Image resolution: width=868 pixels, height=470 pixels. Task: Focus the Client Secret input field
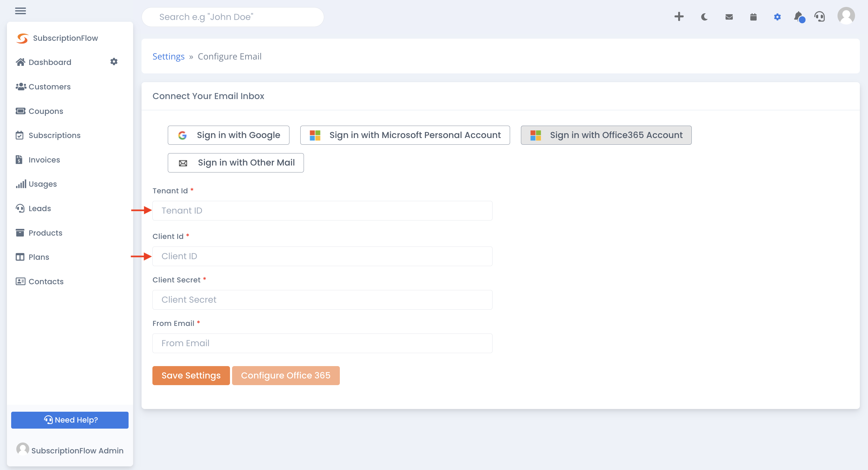[x=322, y=300]
